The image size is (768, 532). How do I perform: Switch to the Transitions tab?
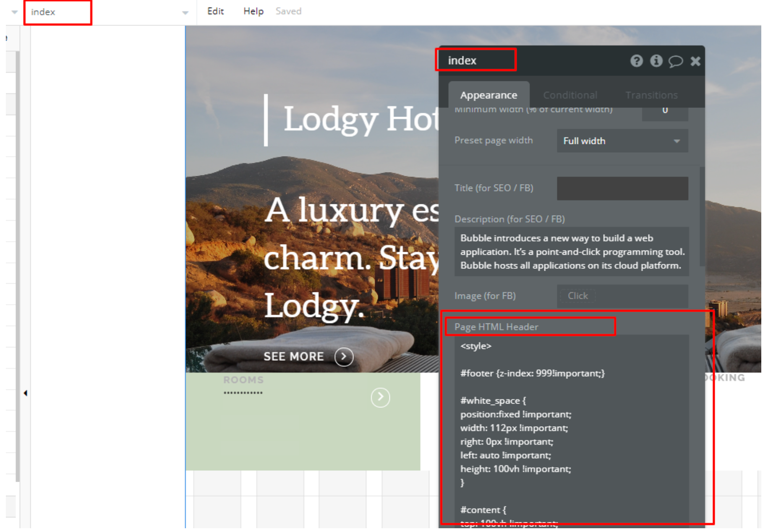click(x=651, y=95)
